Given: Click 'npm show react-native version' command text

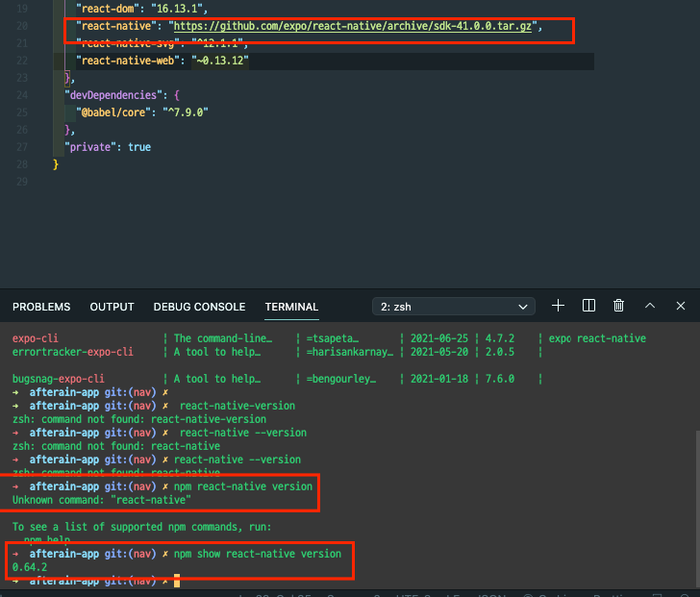Looking at the screenshot, I should tap(258, 554).
